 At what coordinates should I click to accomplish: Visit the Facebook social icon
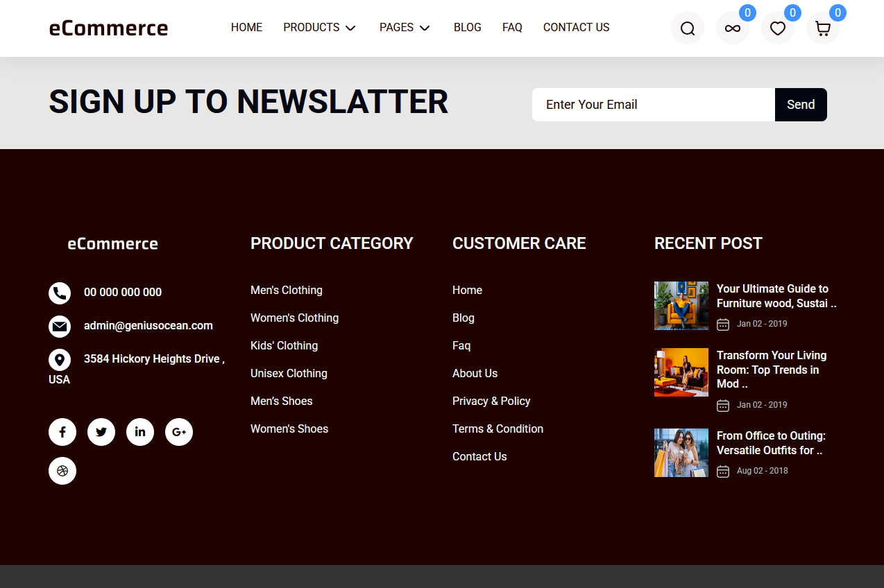pyautogui.click(x=62, y=432)
